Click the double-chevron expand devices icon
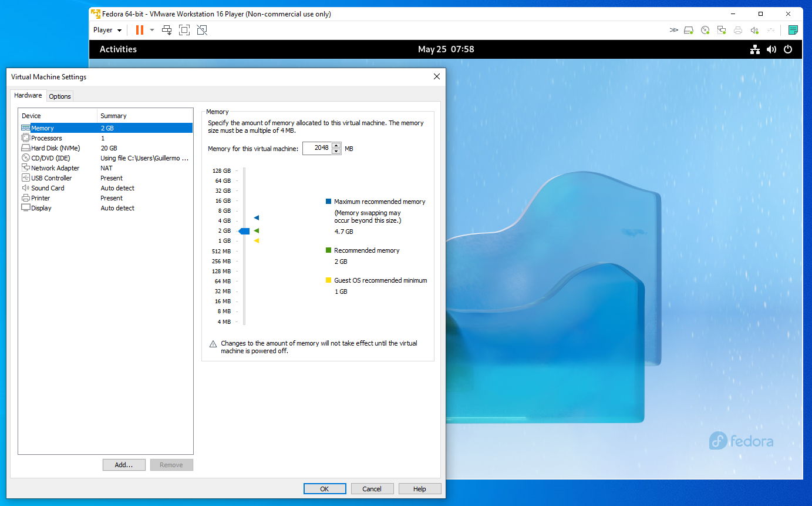Viewport: 812px width, 506px height. click(x=674, y=30)
